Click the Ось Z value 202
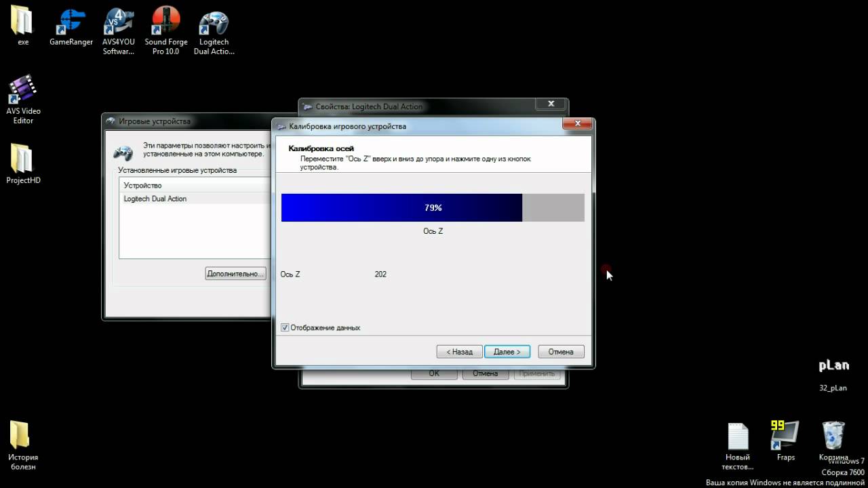The width and height of the screenshot is (868, 488). (380, 274)
